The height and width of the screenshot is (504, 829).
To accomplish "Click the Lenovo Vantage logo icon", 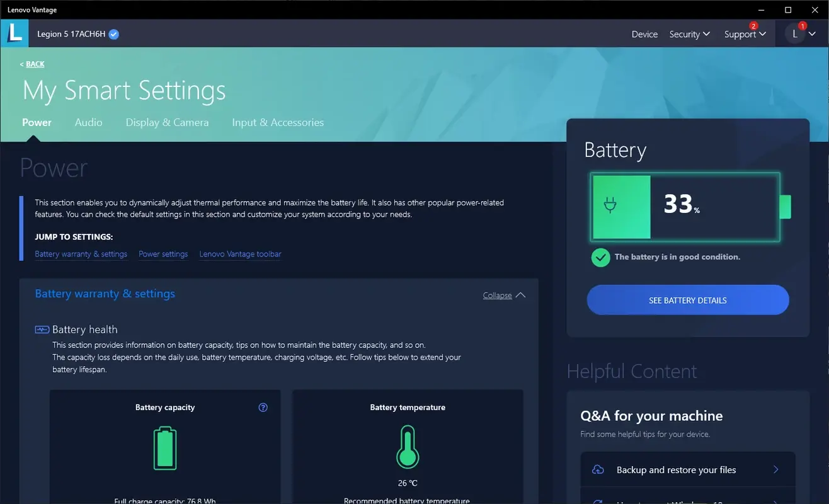I will tap(14, 33).
